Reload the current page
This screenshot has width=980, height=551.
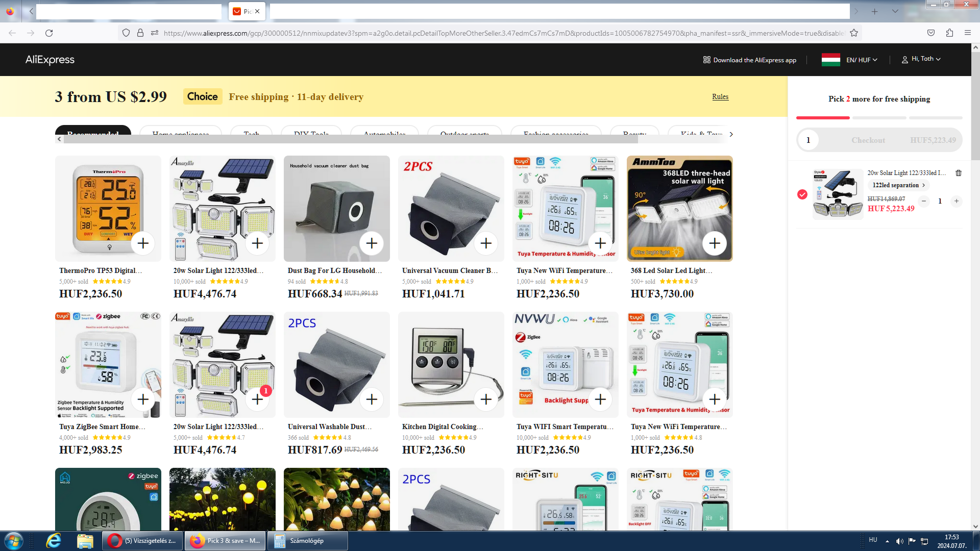[49, 33]
